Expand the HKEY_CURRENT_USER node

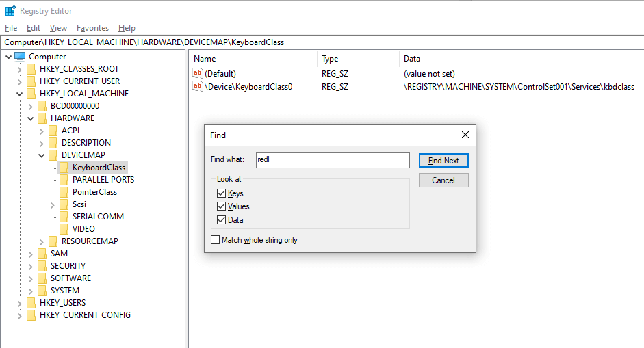click(19, 82)
